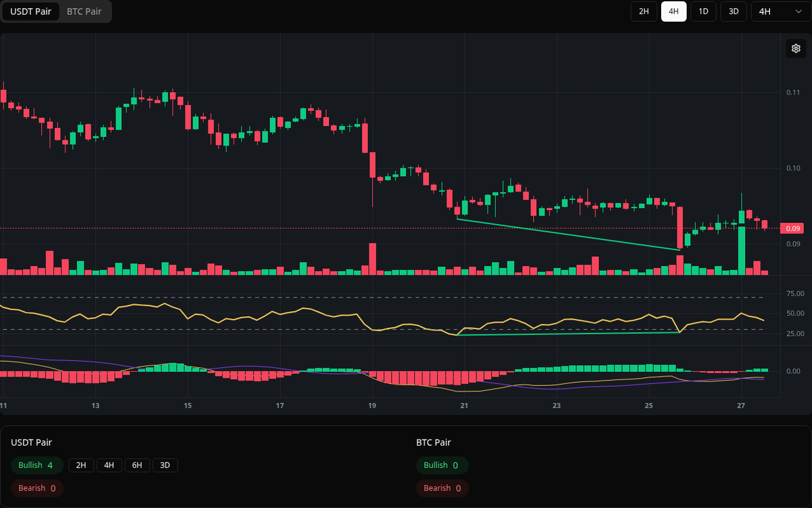Select the highlighted 4H timeframe button
This screenshot has height=508, width=812.
673,12
